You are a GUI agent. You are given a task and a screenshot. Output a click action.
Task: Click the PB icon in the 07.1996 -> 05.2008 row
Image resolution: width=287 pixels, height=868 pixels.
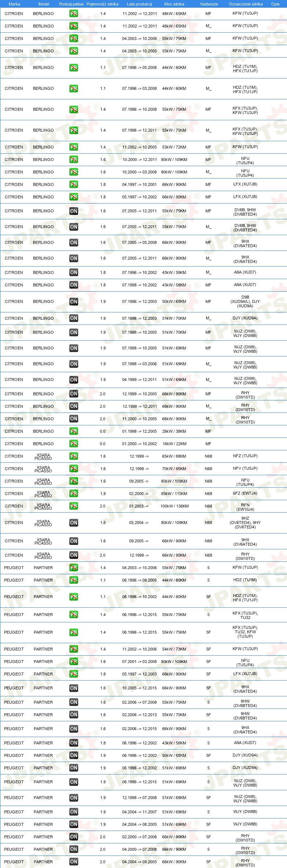(x=74, y=67)
